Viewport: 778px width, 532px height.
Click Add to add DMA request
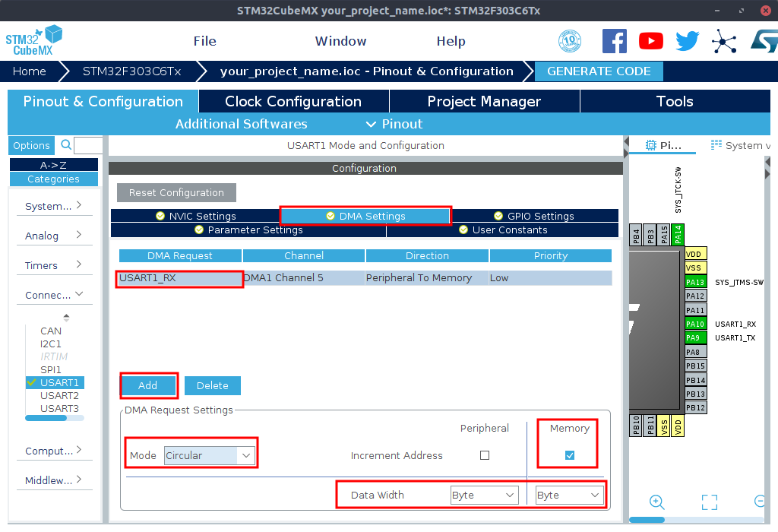pyautogui.click(x=148, y=385)
